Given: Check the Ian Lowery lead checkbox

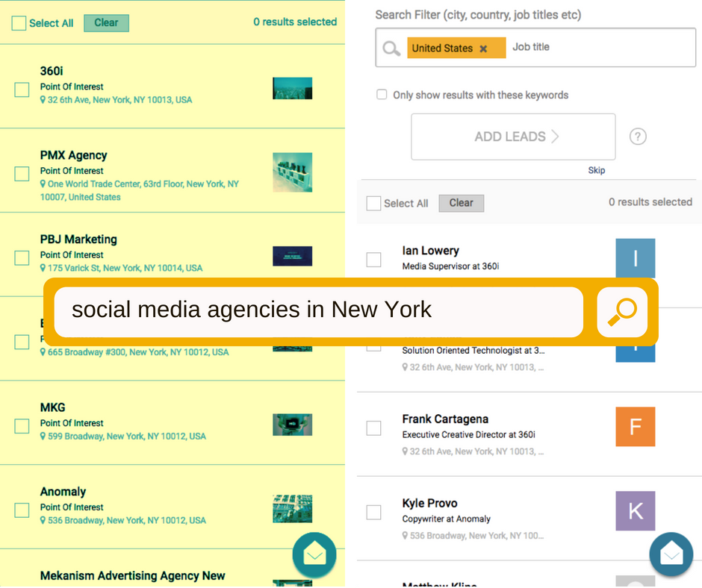Looking at the screenshot, I should [373, 260].
